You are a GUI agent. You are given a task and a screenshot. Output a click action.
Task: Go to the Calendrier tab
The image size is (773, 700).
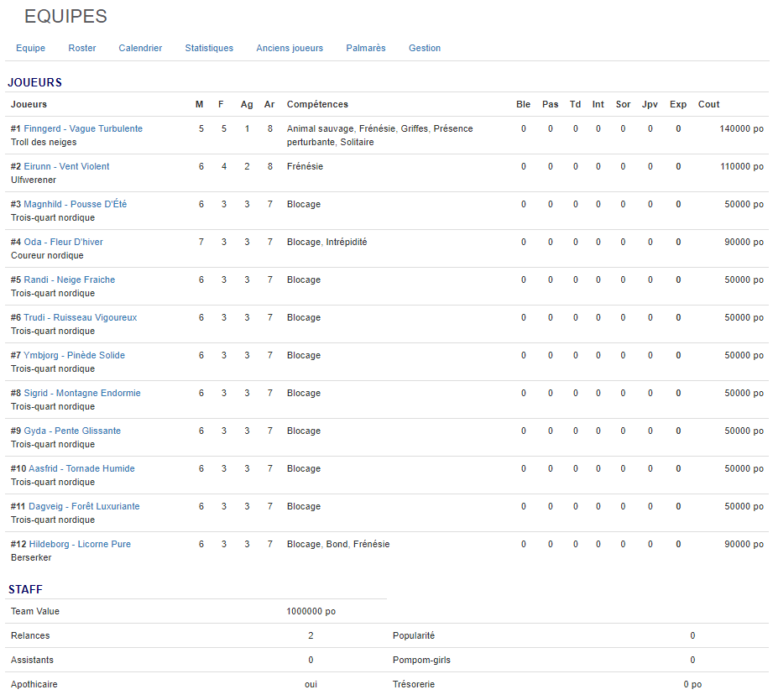(140, 48)
